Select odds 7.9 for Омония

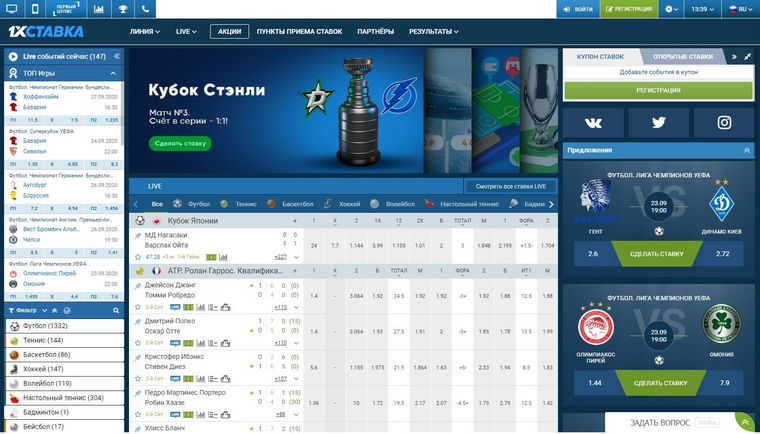coord(724,383)
